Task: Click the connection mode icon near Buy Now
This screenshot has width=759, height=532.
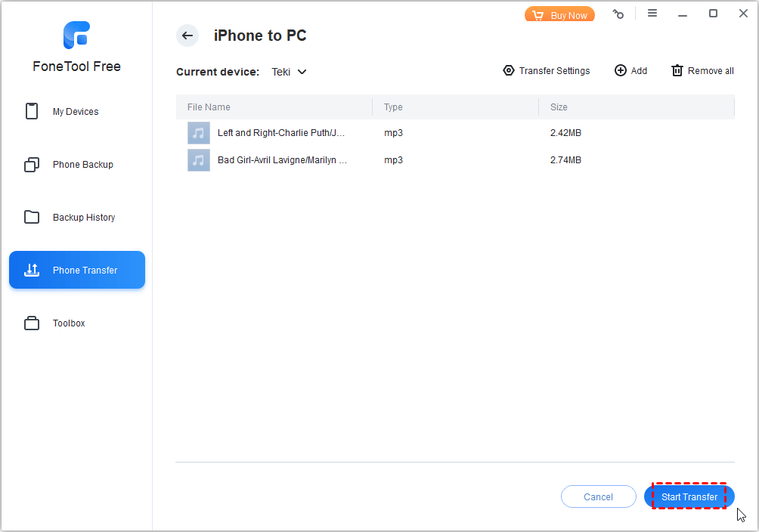Action: (618, 14)
